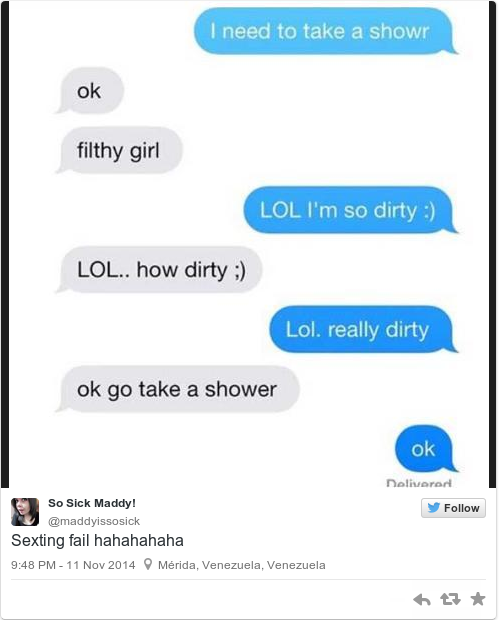
Task: Favorite the tweet with the star icon
Action: pos(478,599)
